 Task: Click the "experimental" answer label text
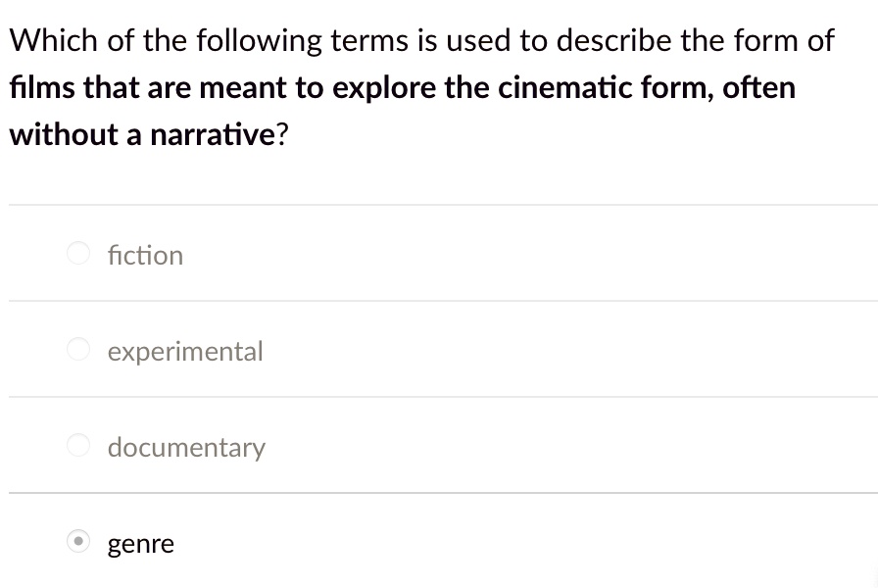point(185,351)
